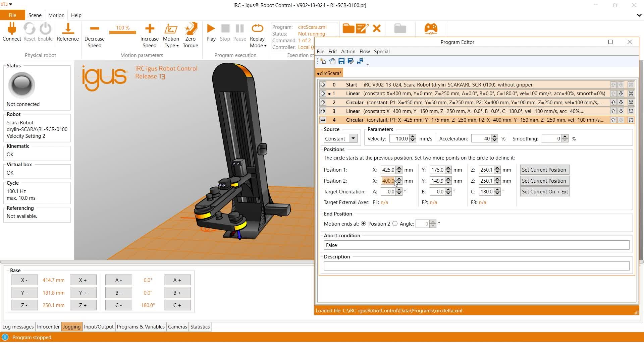The width and height of the screenshot is (644, 362).
Task: Open the Action menu in Program Editor
Action: (x=348, y=51)
